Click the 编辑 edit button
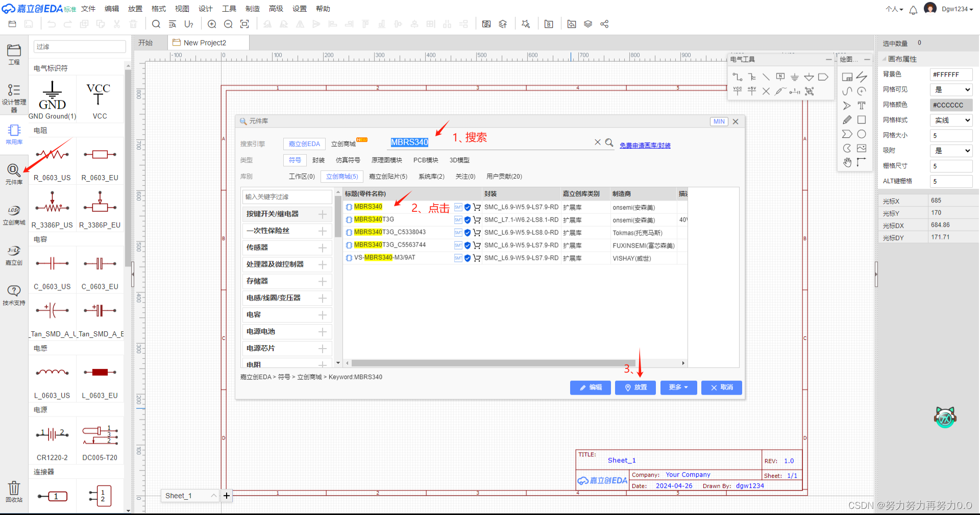This screenshot has width=980, height=515. tap(591, 387)
